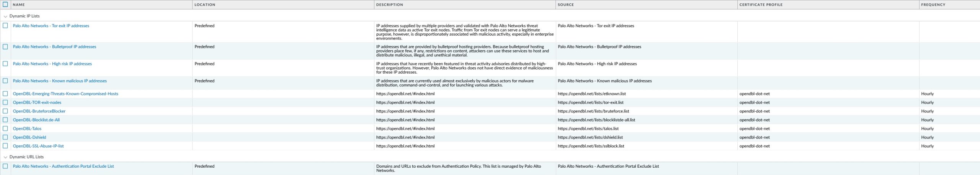Tick the select-all checkbox in the header
Image resolution: width=980 pixels, height=175 pixels.
[x=5, y=5]
